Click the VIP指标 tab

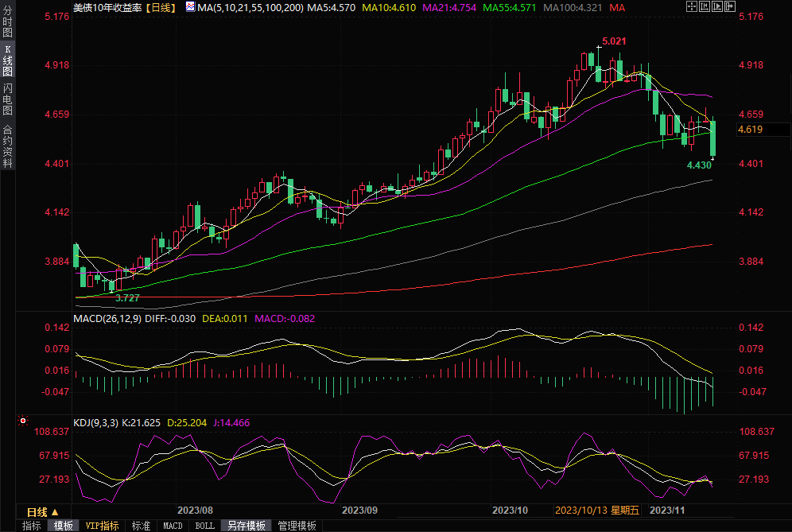(102, 526)
